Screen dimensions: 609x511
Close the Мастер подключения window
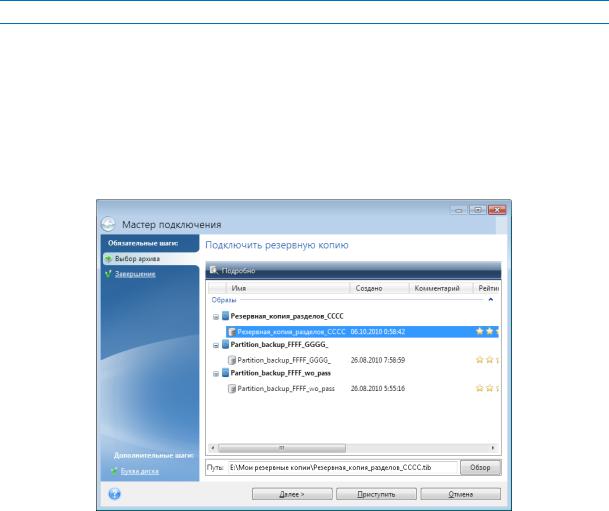497,210
